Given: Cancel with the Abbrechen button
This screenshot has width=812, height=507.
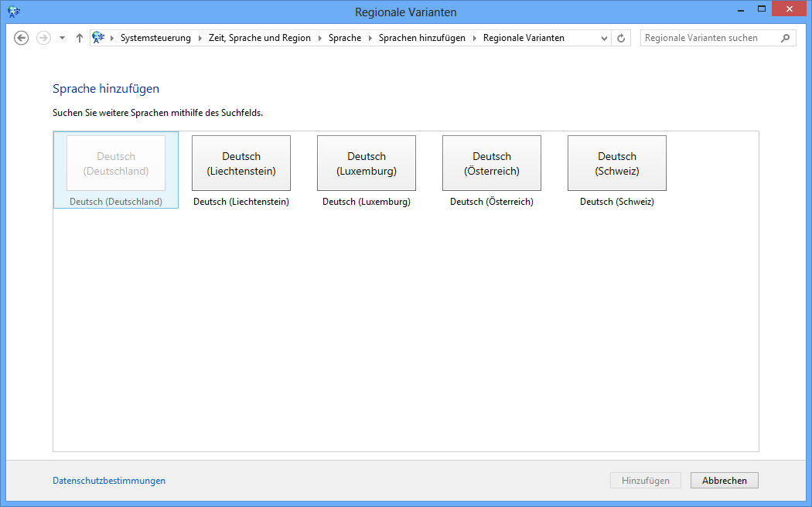Looking at the screenshot, I should coord(725,481).
